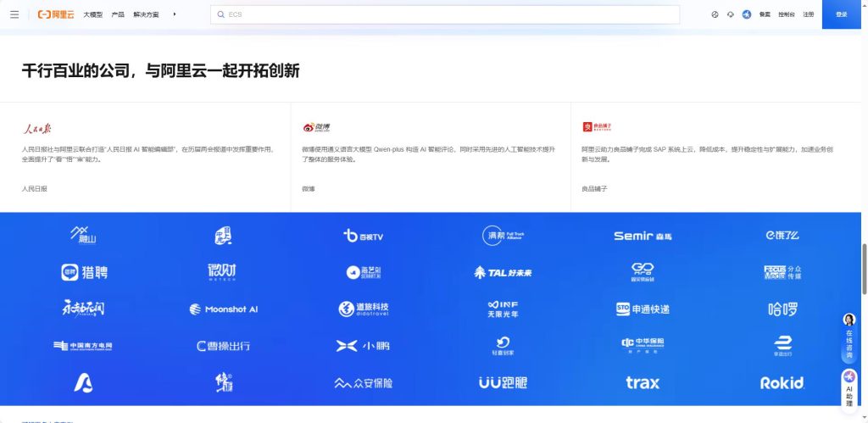Click the blue 登录 button
The height and width of the screenshot is (423, 868).
point(842,14)
